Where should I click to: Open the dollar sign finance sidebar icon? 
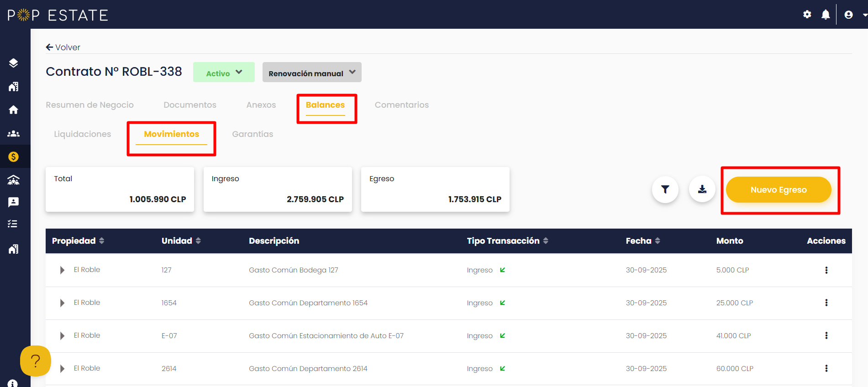(14, 157)
